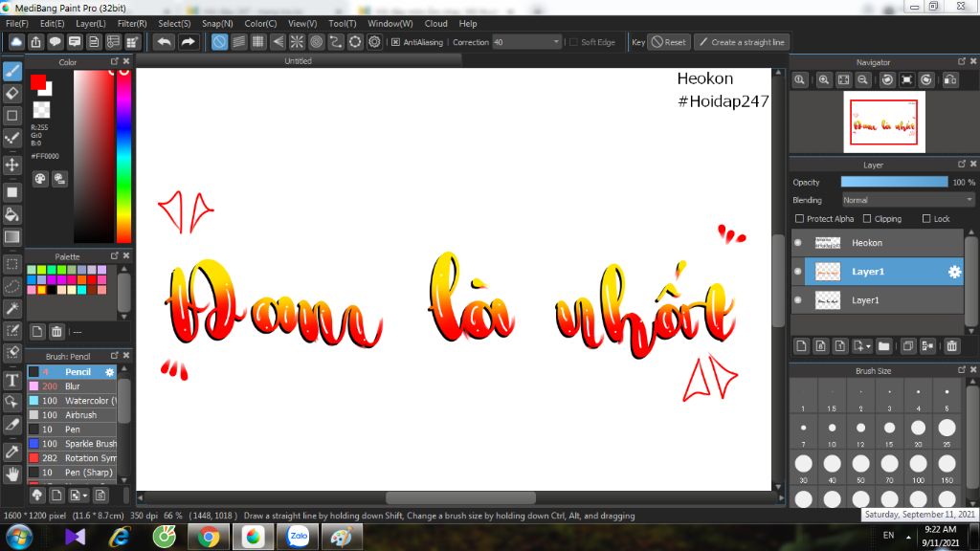Open the Layer(L) menu
980x551 pixels.
tap(91, 23)
